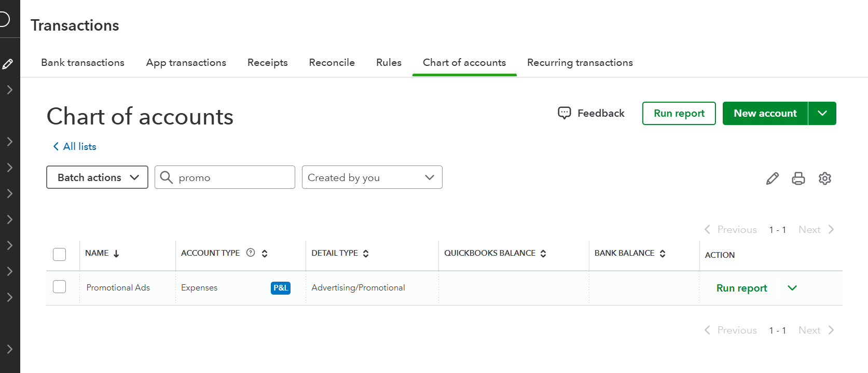Switch to the Bank transactions tab
This screenshot has height=373, width=868.
82,62
